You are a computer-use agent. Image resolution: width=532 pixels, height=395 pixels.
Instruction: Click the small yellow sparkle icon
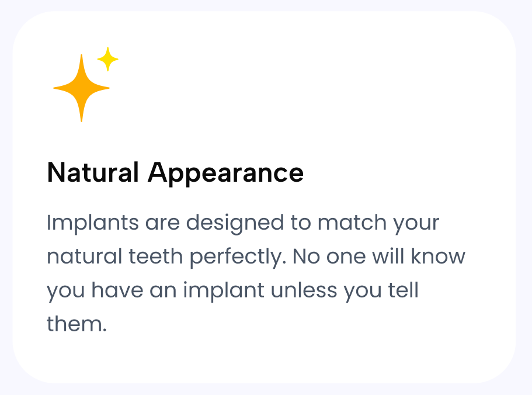click(107, 59)
